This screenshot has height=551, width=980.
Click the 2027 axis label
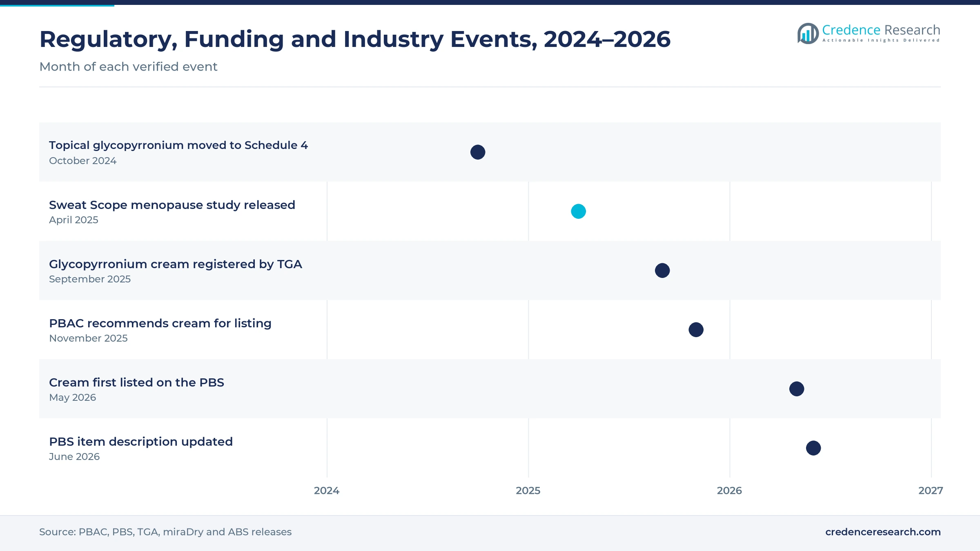tap(931, 491)
